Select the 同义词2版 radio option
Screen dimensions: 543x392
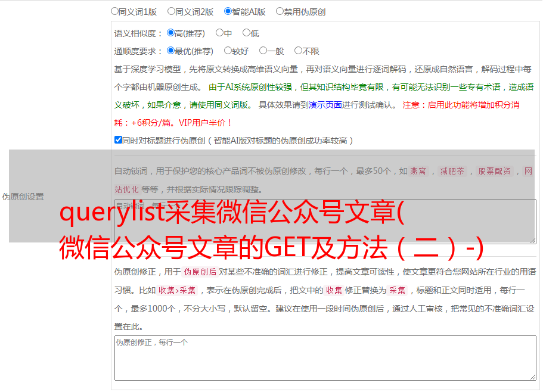(171, 11)
